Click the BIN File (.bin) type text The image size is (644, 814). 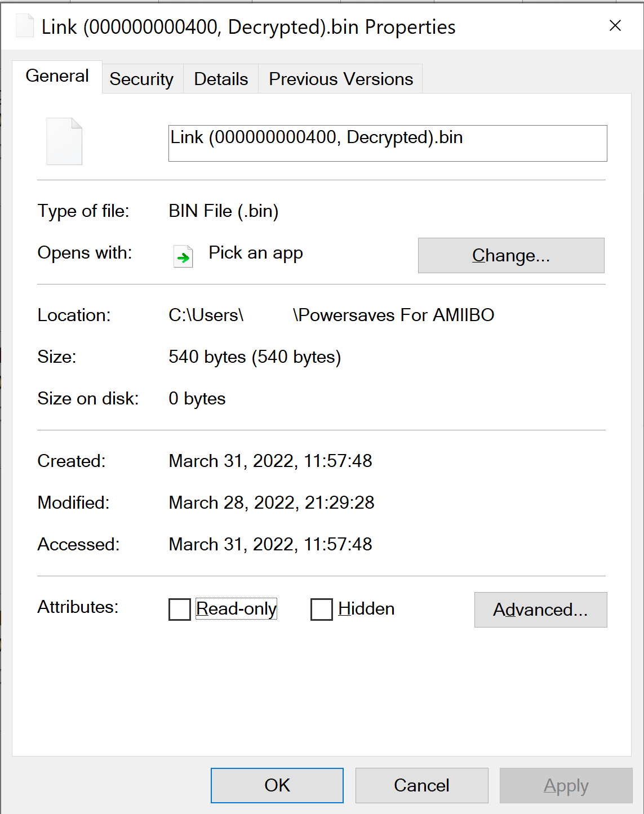224,211
